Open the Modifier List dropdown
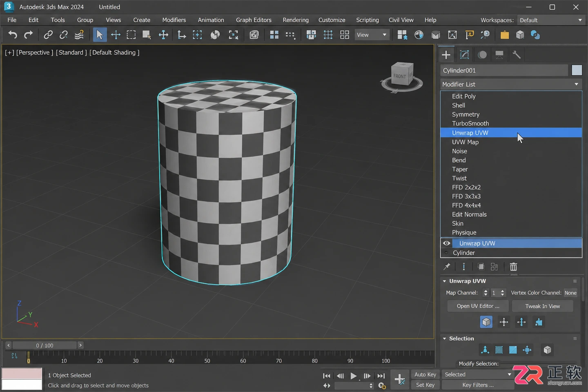The width and height of the screenshot is (588, 392). 511,84
